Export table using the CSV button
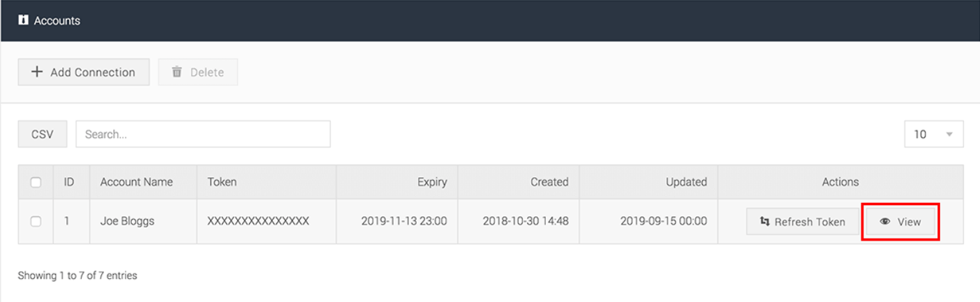Viewport: 980px width, 302px height. [x=43, y=134]
